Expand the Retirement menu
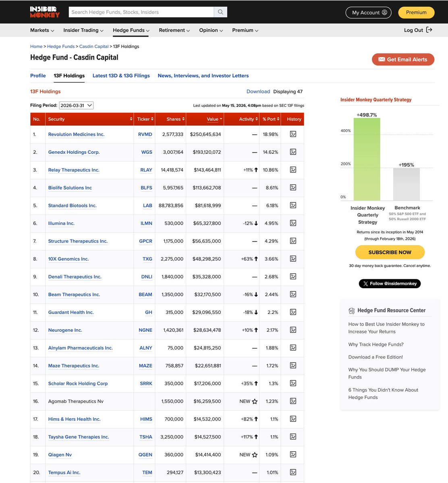Image resolution: width=448 pixels, height=483 pixels. tap(174, 30)
